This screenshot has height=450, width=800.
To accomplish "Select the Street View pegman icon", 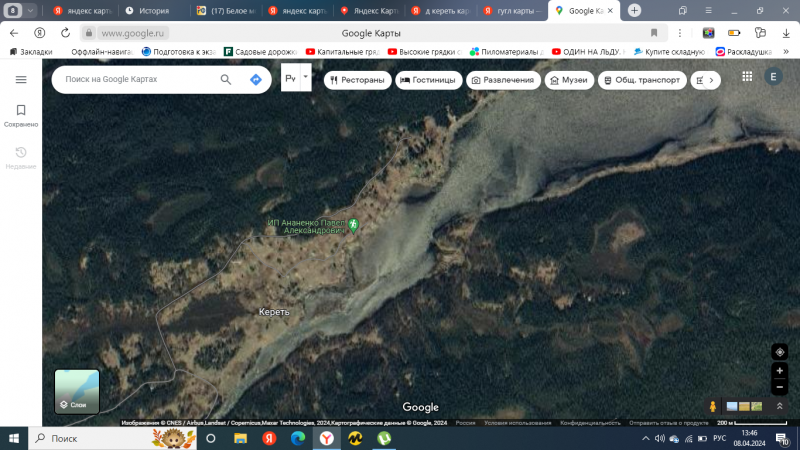I will point(713,406).
